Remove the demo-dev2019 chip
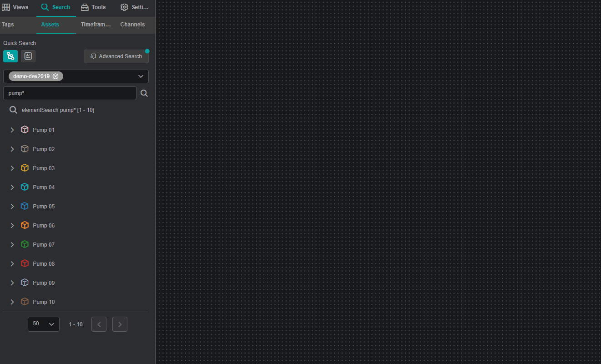The width and height of the screenshot is (601, 364). (x=56, y=76)
